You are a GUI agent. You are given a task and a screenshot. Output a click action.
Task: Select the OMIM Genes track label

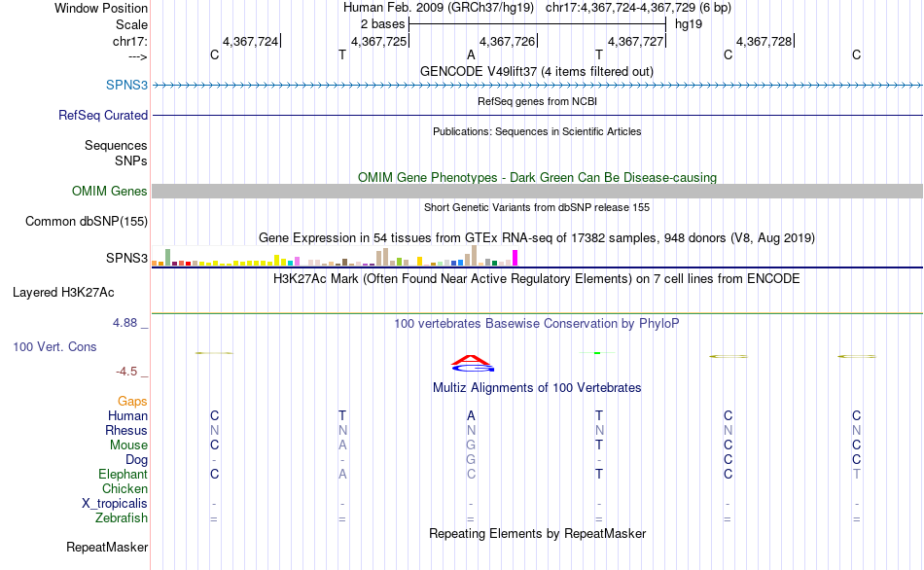(x=110, y=191)
